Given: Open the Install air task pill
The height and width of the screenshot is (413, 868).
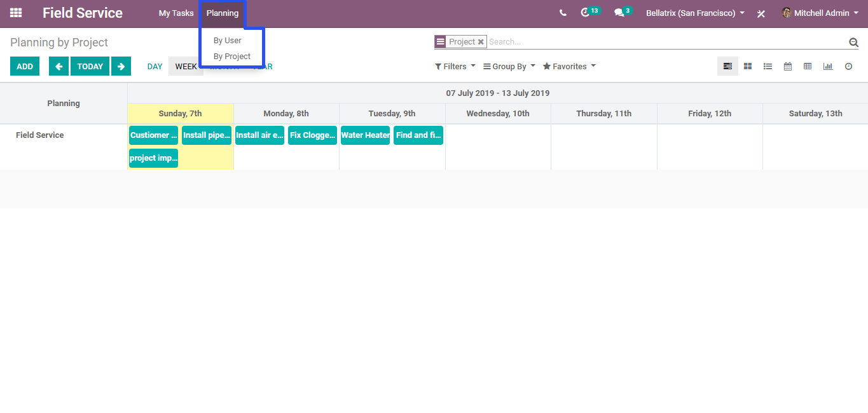Looking at the screenshot, I should (259, 135).
